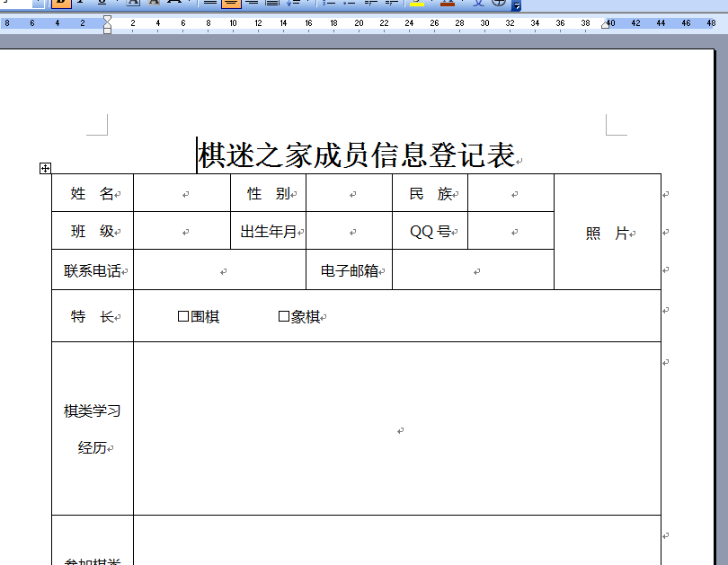Open the toolbar options arrow button

(516, 5)
